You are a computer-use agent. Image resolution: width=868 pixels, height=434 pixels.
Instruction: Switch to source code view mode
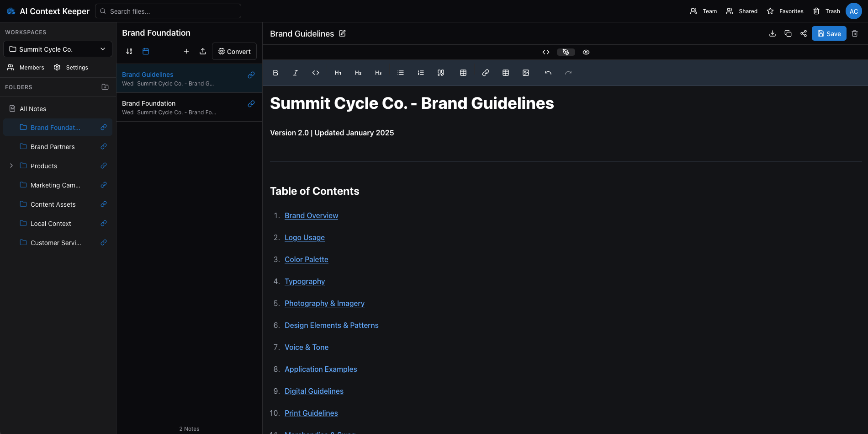[546, 52]
